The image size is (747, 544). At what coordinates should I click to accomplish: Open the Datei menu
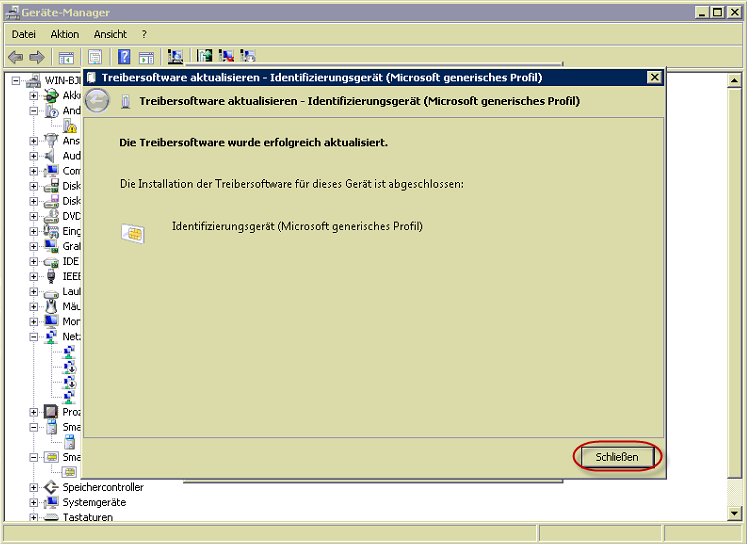[x=24, y=34]
